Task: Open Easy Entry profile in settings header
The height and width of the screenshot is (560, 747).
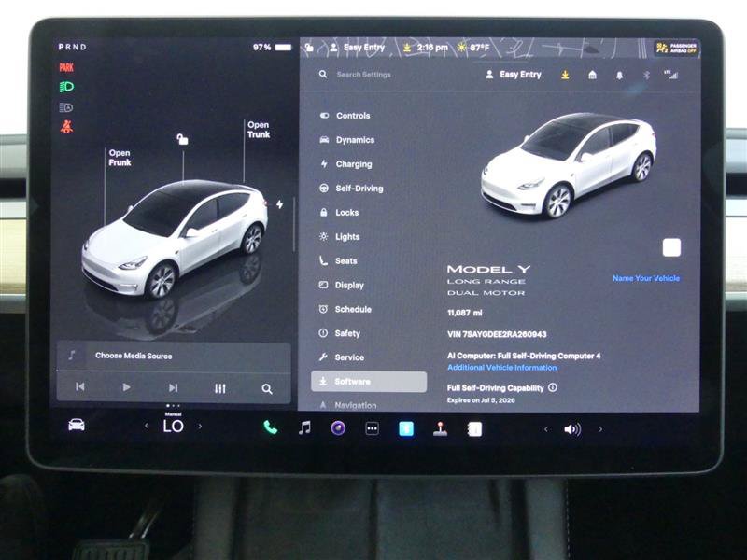Action: (x=513, y=75)
